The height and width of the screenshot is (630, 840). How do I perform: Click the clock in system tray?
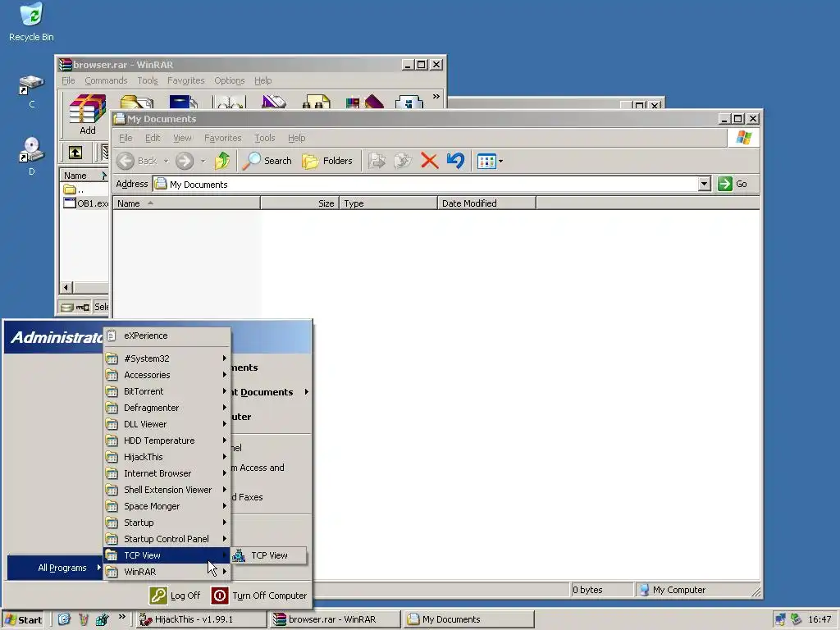pos(819,620)
